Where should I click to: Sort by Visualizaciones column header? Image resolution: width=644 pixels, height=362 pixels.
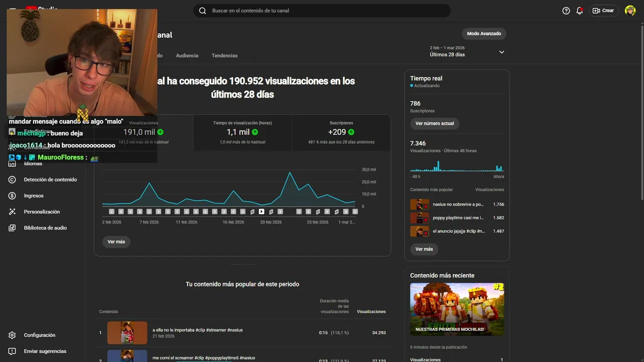[x=371, y=312]
